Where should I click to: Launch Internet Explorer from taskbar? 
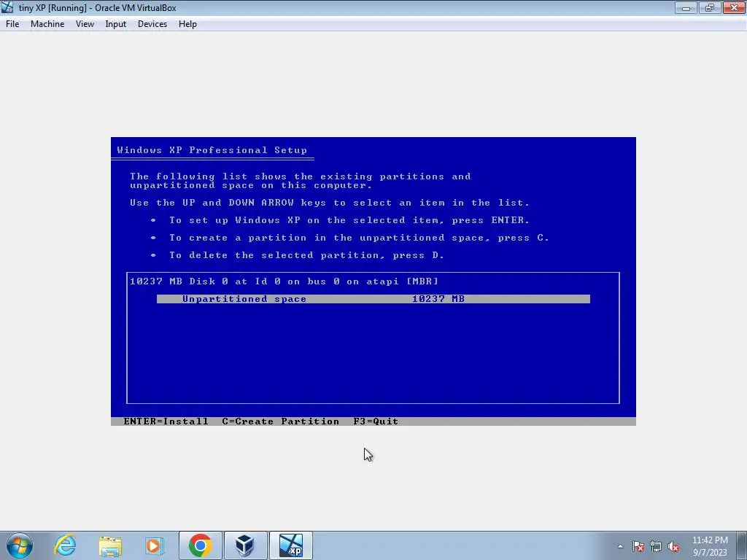point(65,545)
